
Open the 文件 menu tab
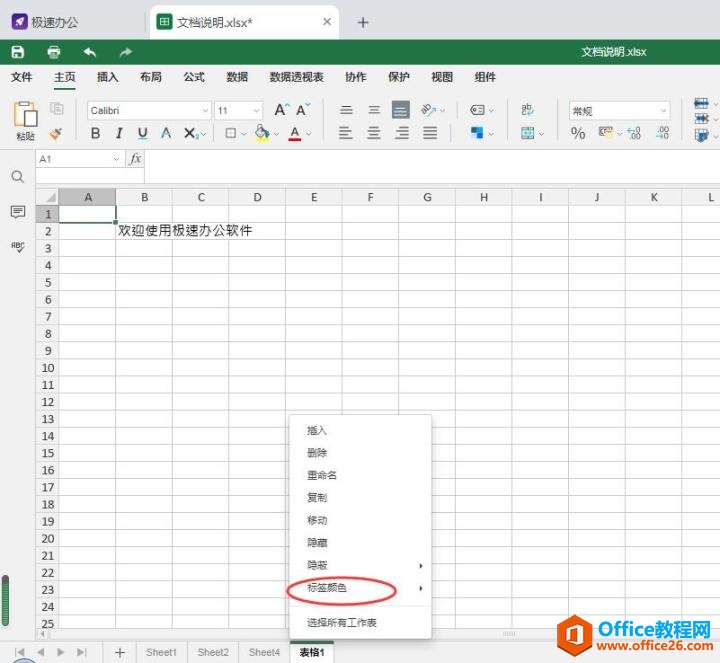[x=22, y=77]
